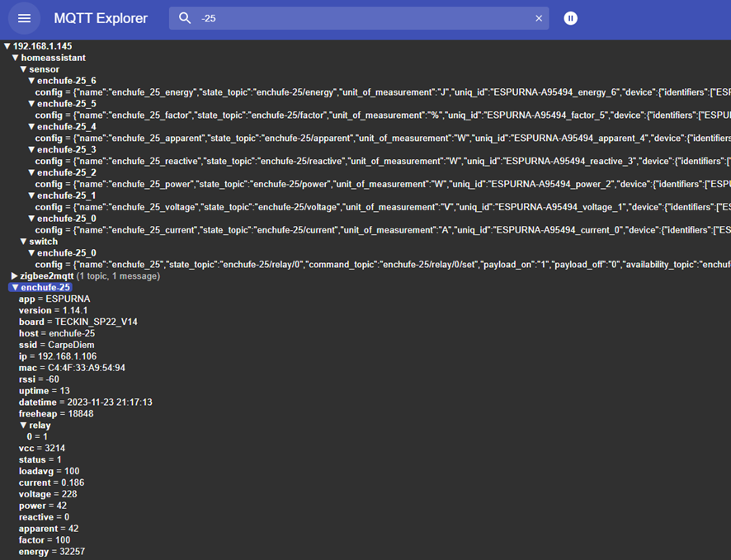
Task: Clear the search field text
Action: (539, 18)
